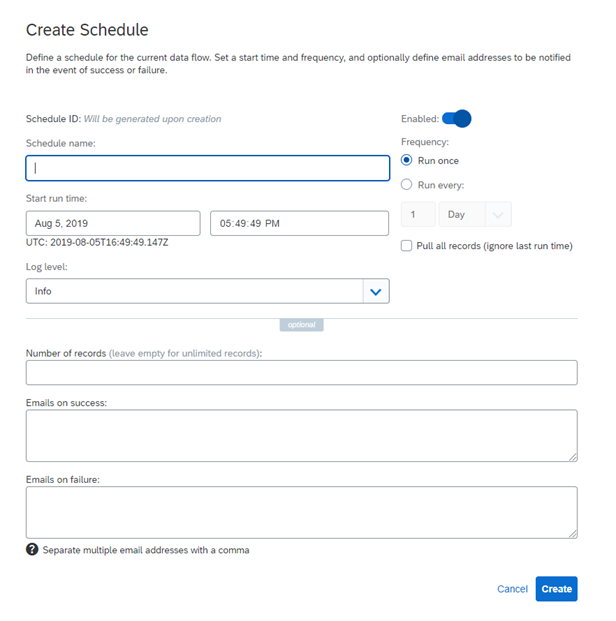Grab the Emails on success resize handle

point(573,457)
